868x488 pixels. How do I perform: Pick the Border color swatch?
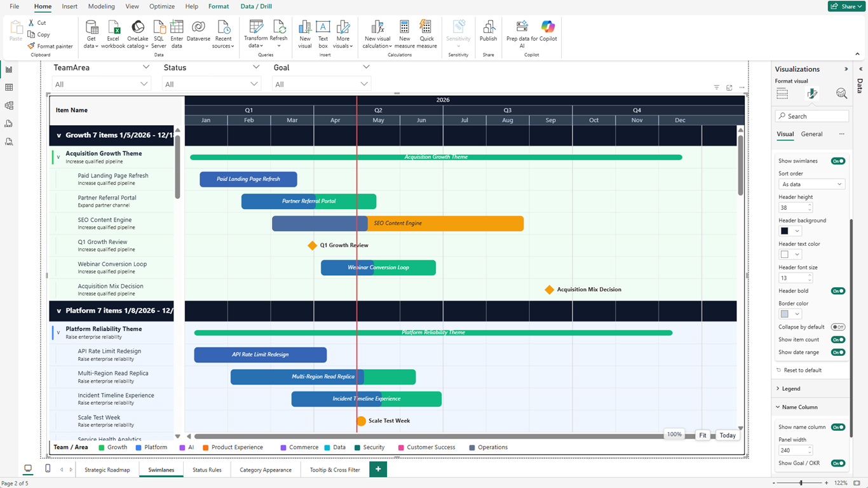click(x=790, y=315)
